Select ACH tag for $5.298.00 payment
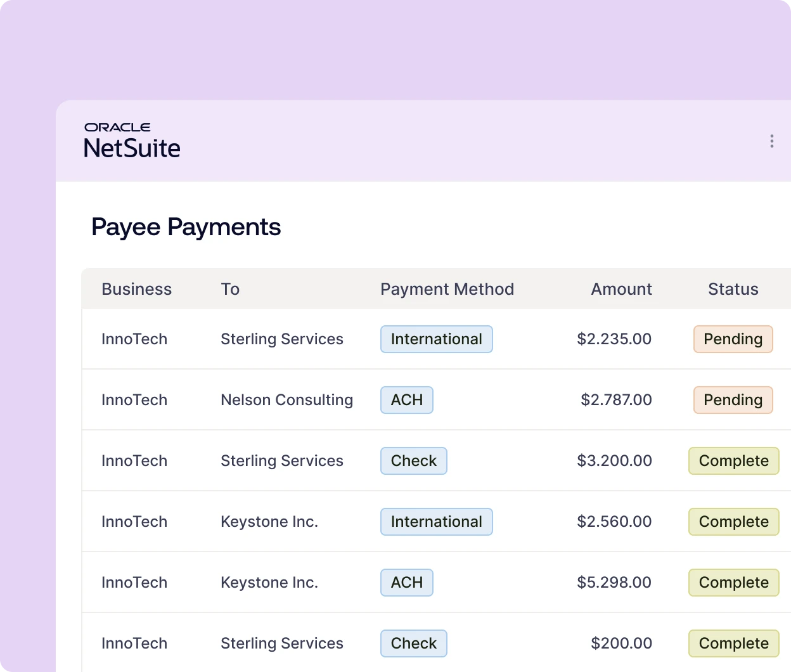The image size is (791, 672). [406, 583]
